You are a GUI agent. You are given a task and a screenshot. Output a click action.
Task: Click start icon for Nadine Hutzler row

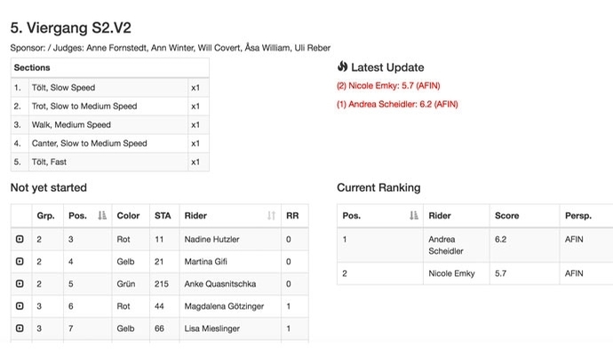point(20,239)
